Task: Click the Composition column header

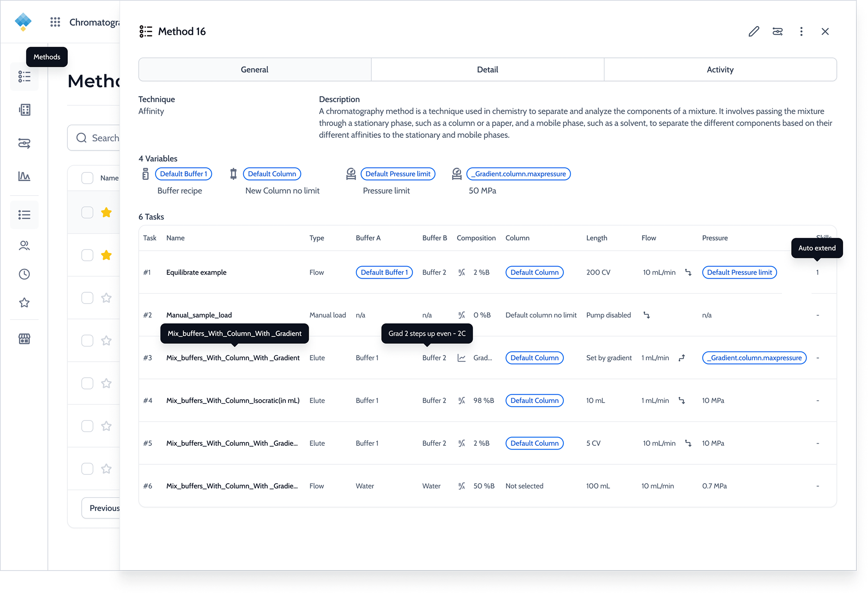Action: pyautogui.click(x=476, y=238)
